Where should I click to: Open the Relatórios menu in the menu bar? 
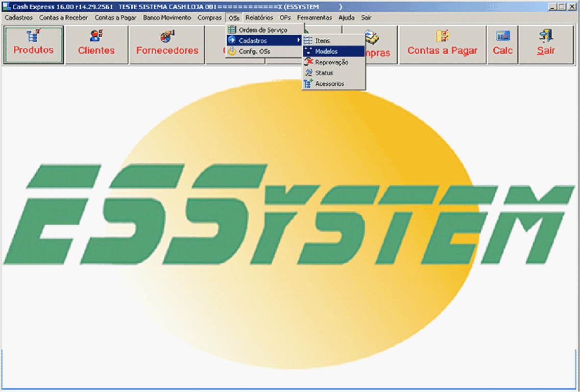pos(259,18)
